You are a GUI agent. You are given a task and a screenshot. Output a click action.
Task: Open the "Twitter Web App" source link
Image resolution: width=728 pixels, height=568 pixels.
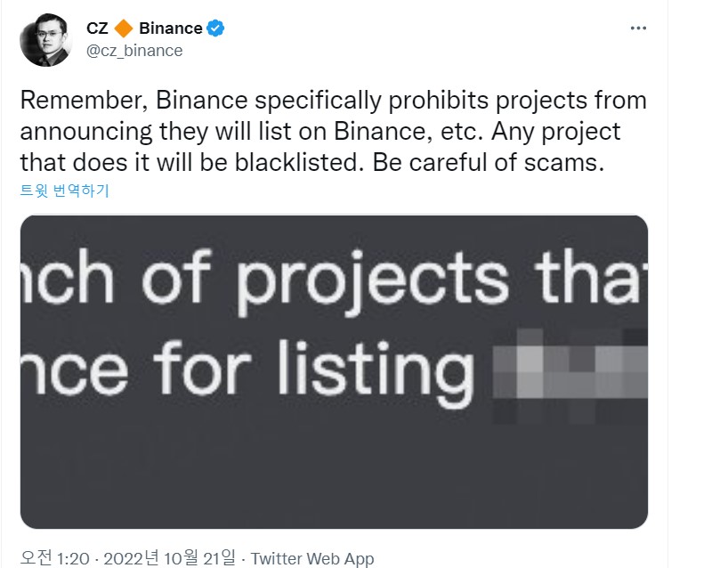click(312, 558)
